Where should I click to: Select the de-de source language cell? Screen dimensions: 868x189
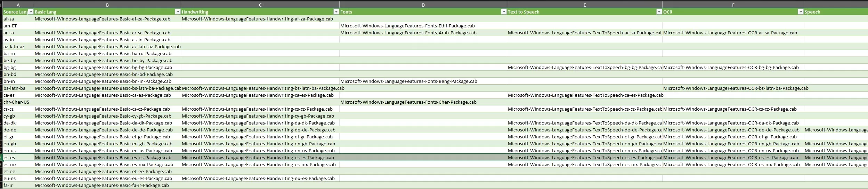click(x=18, y=130)
